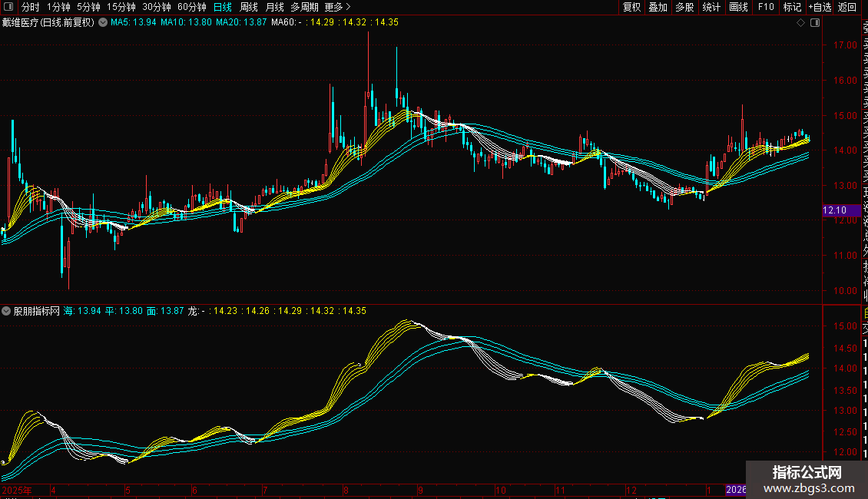Image resolution: width=868 pixels, height=499 pixels.
Task: Open dropdown next to 戴维医疗 chart title
Action: coord(103,23)
